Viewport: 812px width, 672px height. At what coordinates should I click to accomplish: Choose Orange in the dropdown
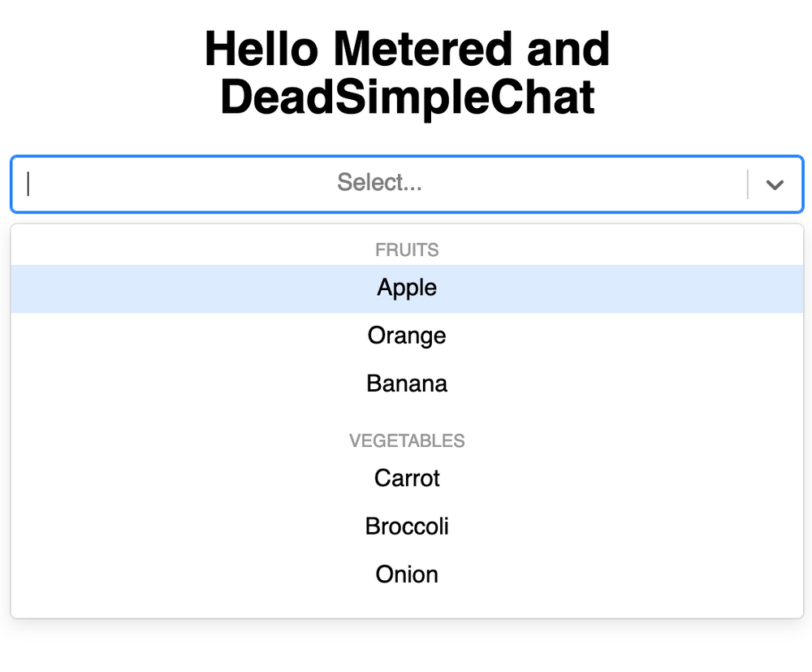click(406, 336)
